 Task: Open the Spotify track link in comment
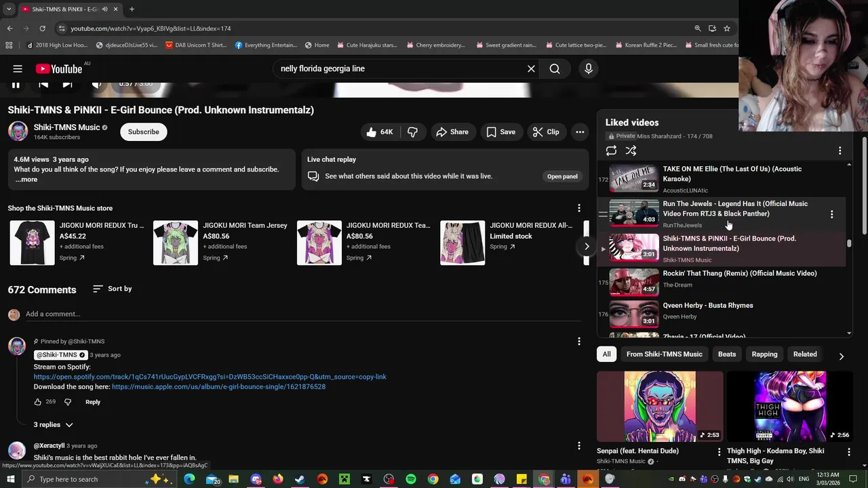(210, 377)
